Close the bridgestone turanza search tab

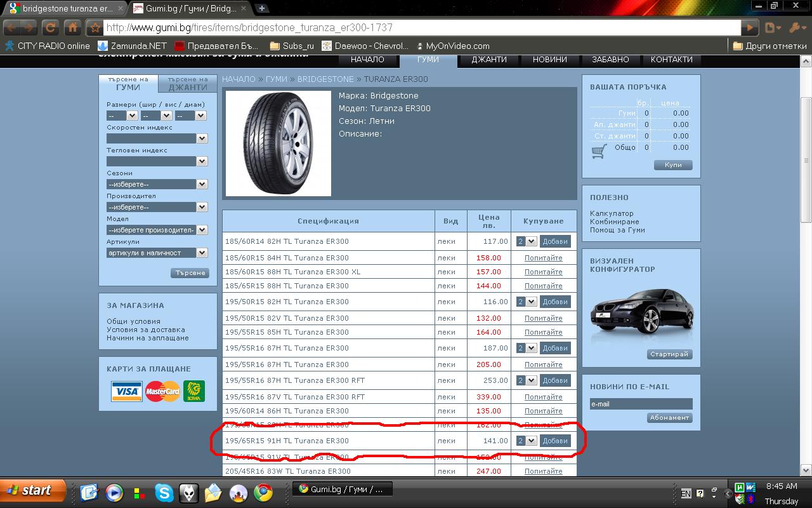120,9
